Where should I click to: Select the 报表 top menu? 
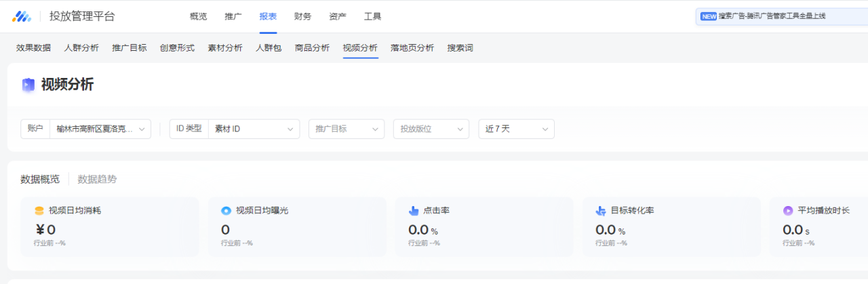point(268,16)
